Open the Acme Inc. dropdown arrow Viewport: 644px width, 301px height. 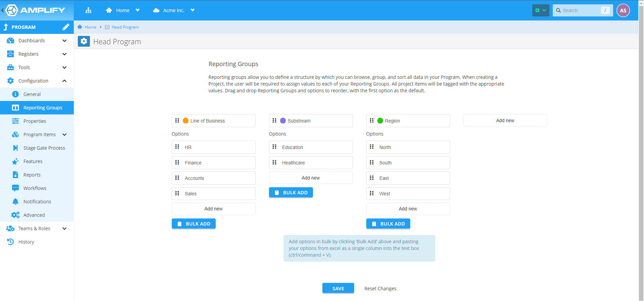click(193, 10)
